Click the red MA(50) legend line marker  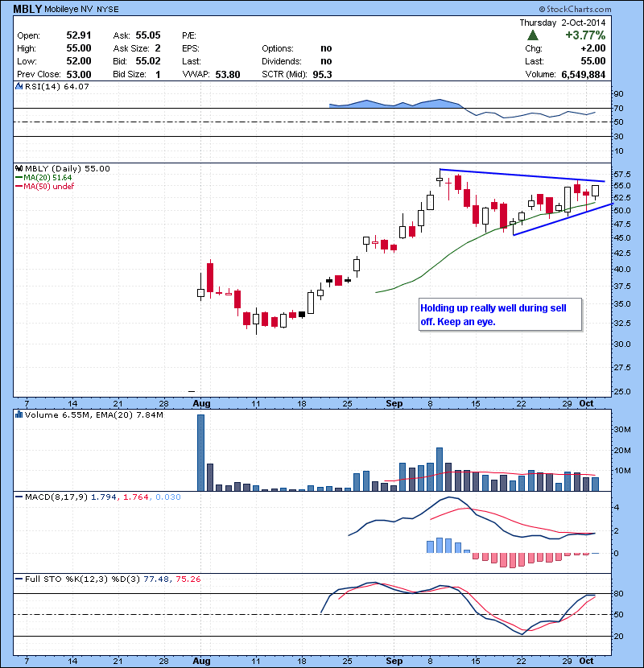click(x=19, y=187)
